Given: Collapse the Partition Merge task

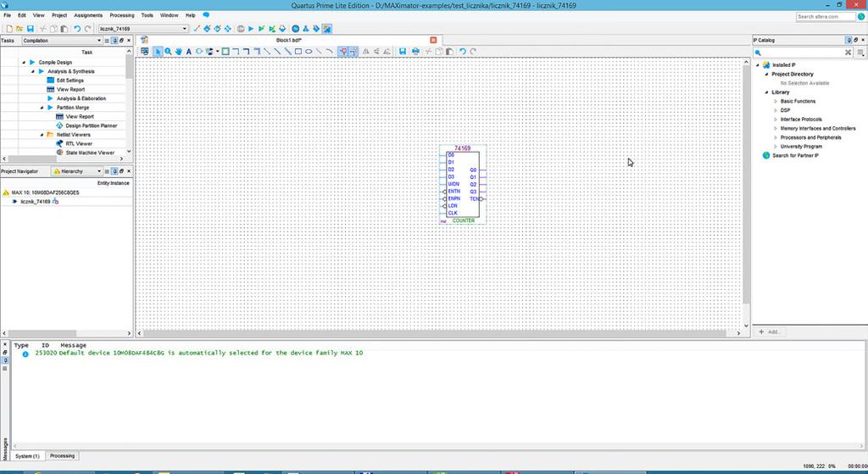Looking at the screenshot, I should click(x=42, y=108).
